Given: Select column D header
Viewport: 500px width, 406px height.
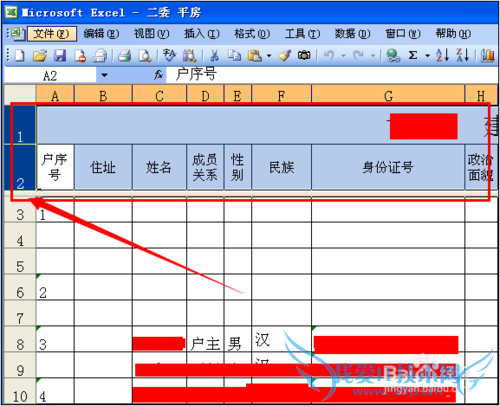Looking at the screenshot, I should [x=205, y=96].
